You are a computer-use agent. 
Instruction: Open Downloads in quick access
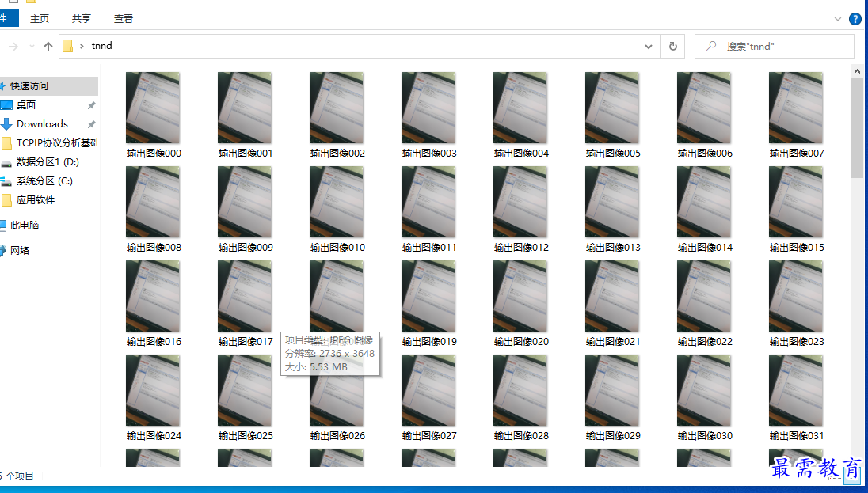[x=42, y=124]
